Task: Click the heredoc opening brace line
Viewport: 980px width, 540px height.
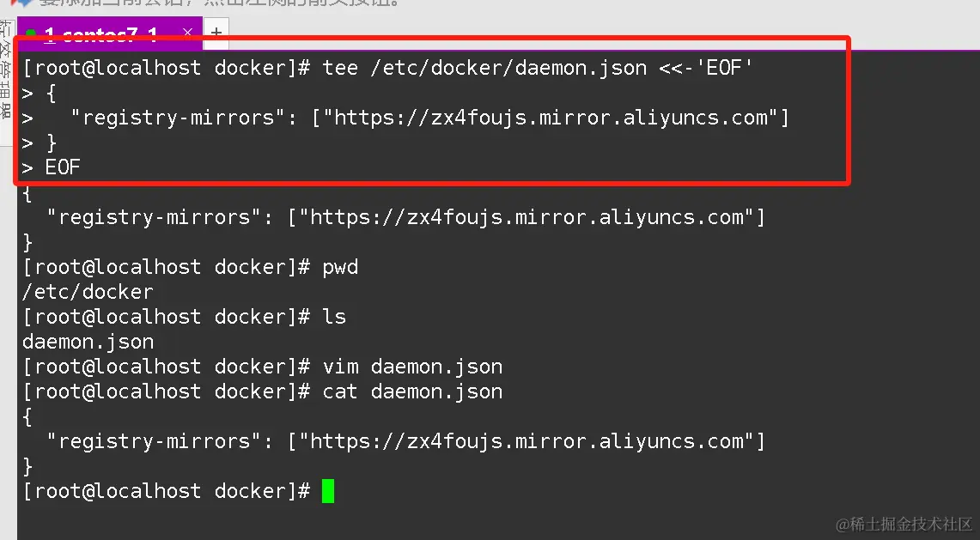Action: (39, 93)
